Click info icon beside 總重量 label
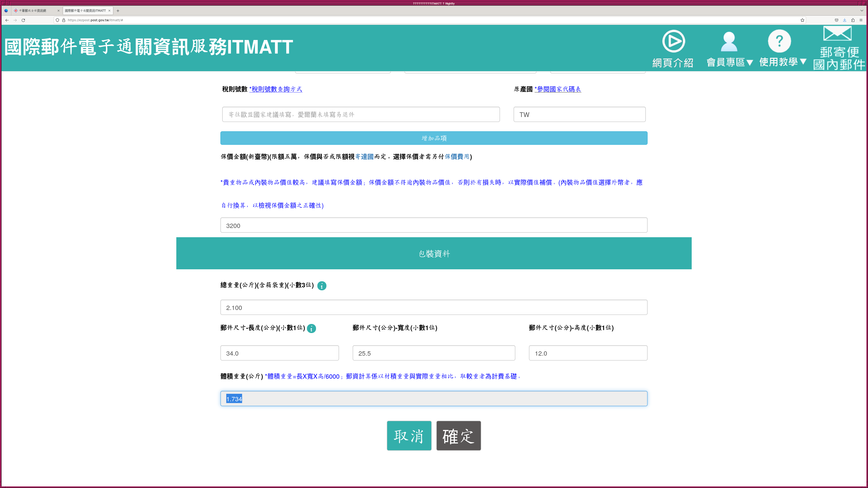This screenshot has height=488, width=868. click(322, 286)
